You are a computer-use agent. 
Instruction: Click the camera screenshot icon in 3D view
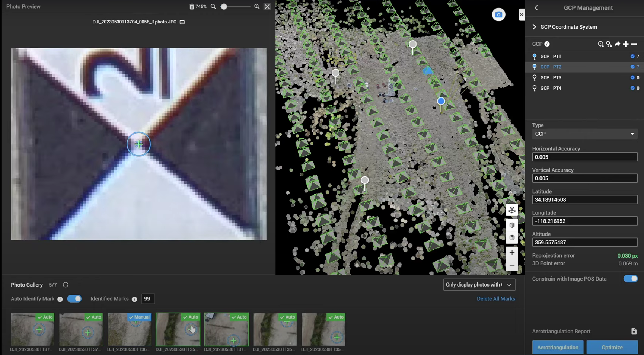tap(498, 15)
